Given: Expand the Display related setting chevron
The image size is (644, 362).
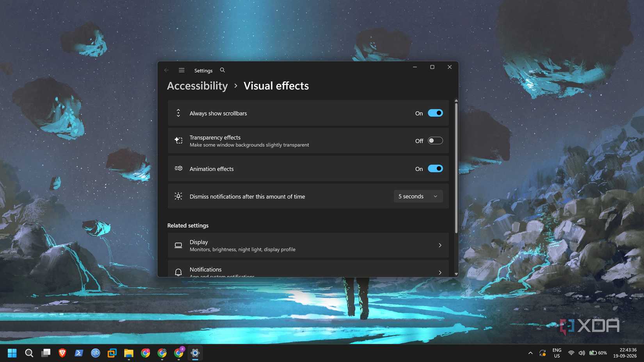Looking at the screenshot, I should pyautogui.click(x=440, y=245).
